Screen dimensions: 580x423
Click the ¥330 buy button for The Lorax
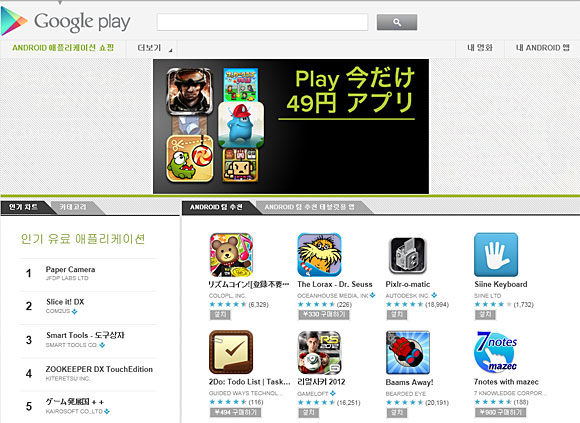[324, 315]
